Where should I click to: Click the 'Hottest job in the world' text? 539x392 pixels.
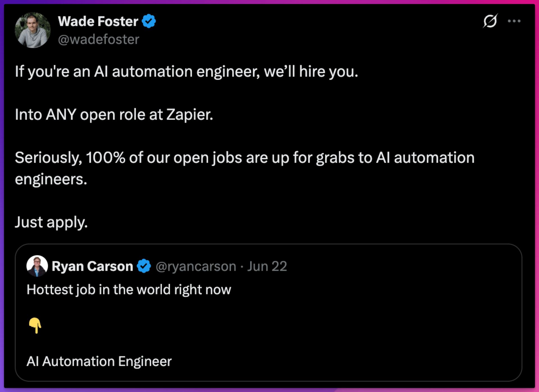(x=129, y=290)
